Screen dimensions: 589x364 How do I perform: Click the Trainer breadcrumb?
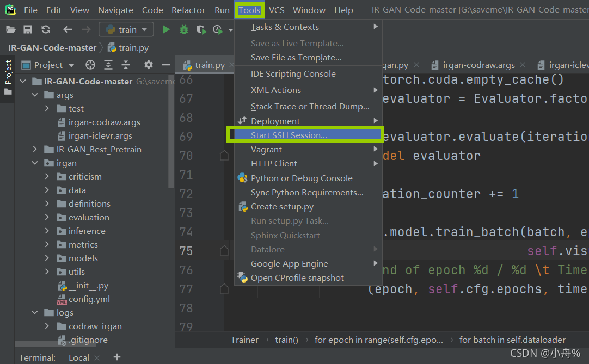244,340
